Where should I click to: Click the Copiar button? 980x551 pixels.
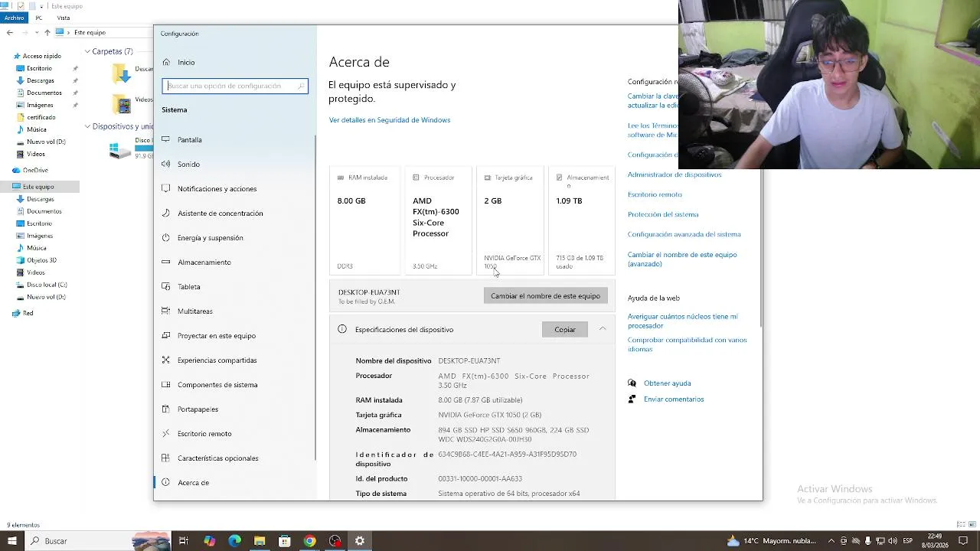click(x=565, y=329)
